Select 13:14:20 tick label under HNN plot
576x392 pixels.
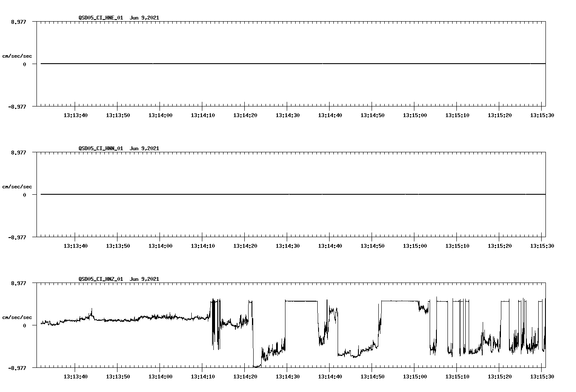click(245, 246)
